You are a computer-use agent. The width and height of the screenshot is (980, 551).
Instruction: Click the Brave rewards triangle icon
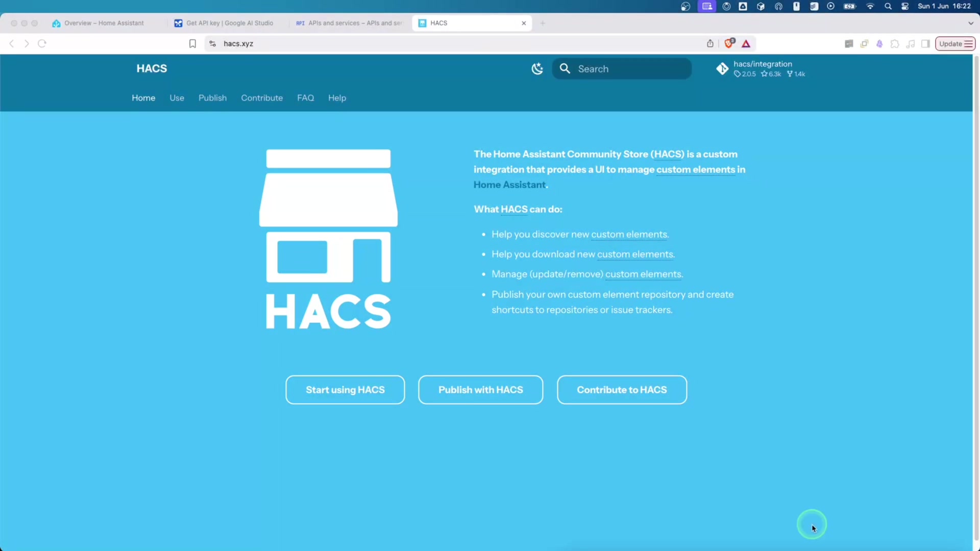pos(746,44)
